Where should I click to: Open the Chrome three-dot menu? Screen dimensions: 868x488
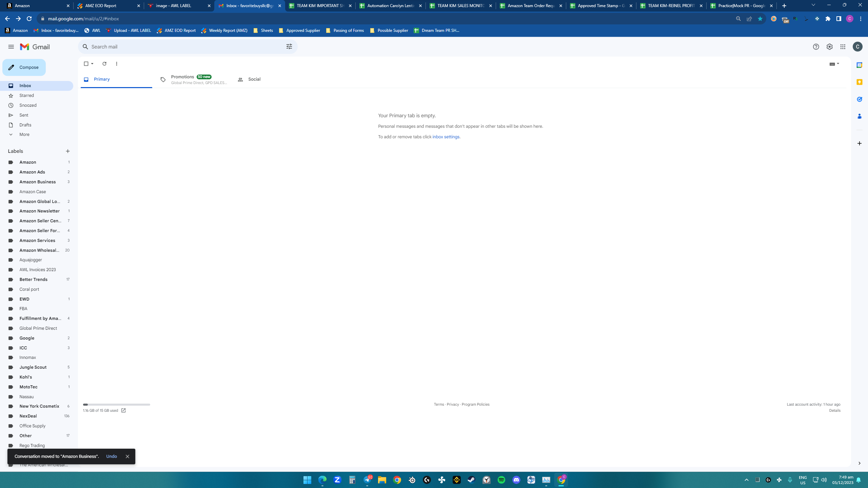pyautogui.click(x=861, y=19)
